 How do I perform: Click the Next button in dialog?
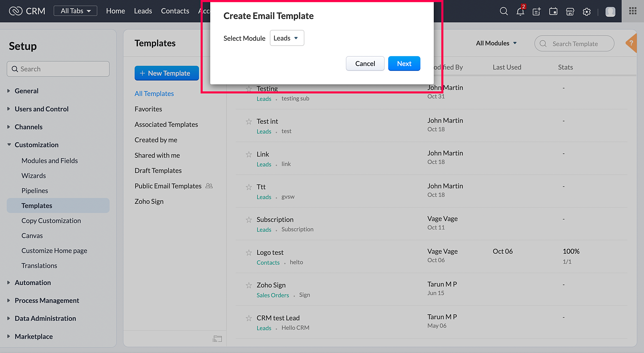click(x=404, y=63)
